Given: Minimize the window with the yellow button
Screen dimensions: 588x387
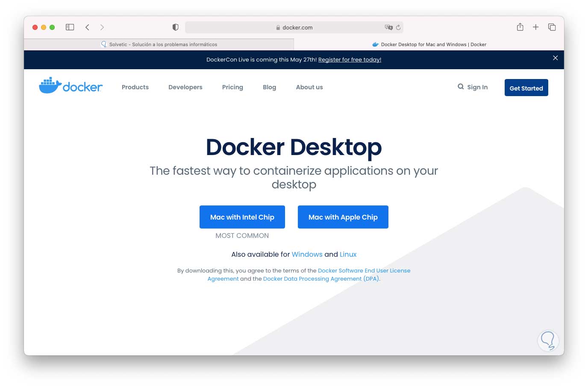Looking at the screenshot, I should pos(44,27).
